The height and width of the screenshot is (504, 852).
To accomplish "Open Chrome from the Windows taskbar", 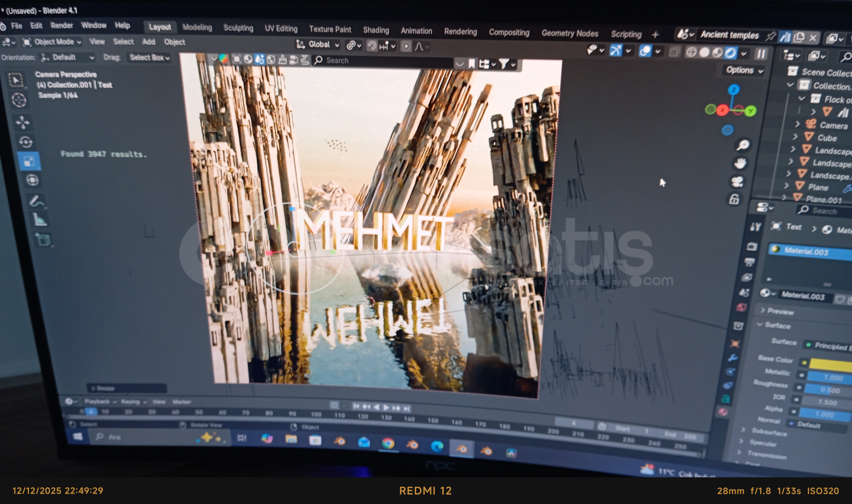I will pyautogui.click(x=388, y=443).
